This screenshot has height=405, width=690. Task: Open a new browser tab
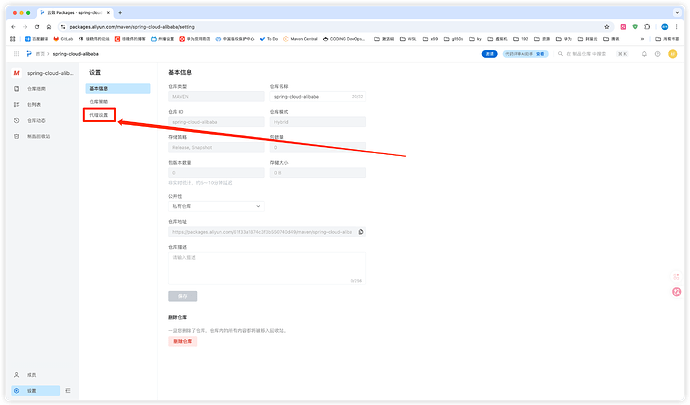[120, 13]
